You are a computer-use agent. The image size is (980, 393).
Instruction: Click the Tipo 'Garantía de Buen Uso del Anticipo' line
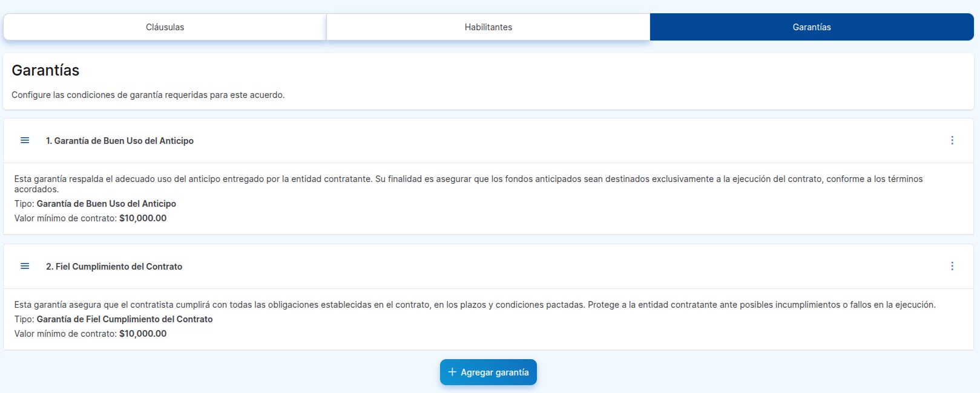pos(95,204)
